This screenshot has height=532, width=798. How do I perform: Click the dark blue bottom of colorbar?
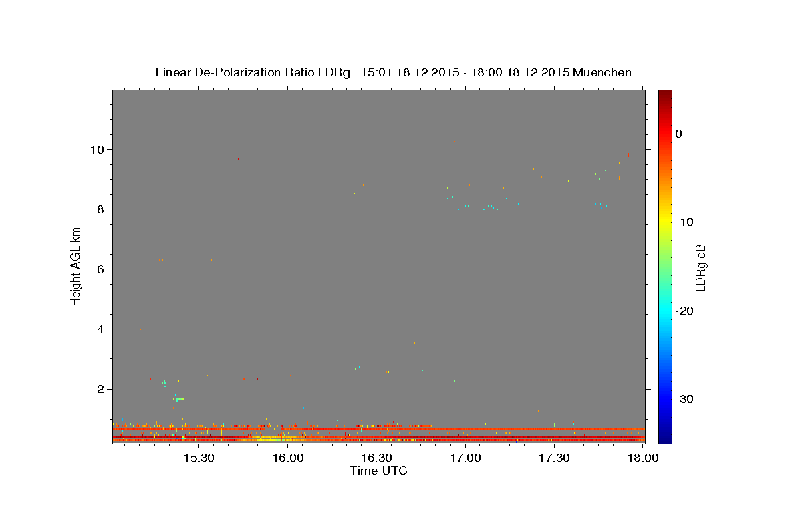(665, 439)
